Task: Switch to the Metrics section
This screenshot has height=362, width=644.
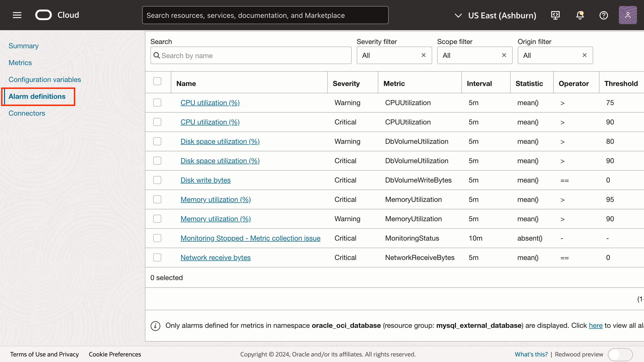Action: tap(20, 63)
